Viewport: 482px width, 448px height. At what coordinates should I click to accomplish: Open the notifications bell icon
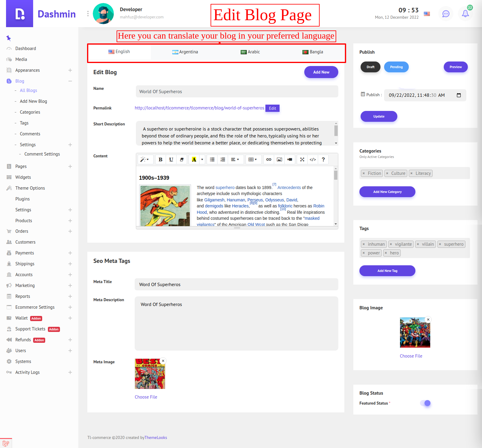pyautogui.click(x=465, y=14)
